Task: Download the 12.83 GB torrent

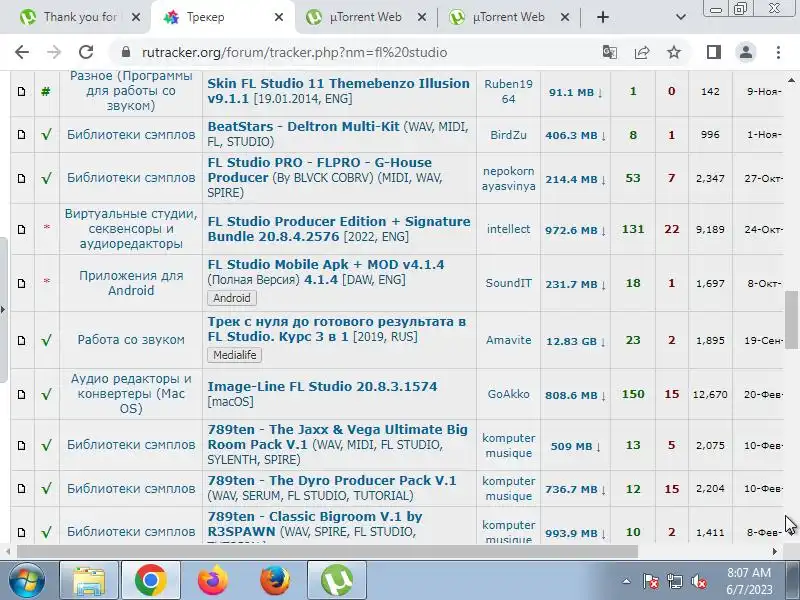Action: point(575,341)
